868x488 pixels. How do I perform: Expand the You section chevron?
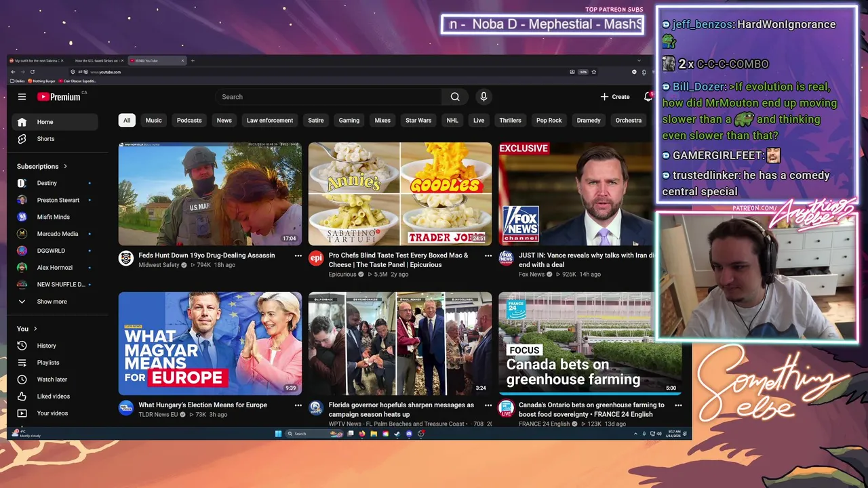[35, 329]
